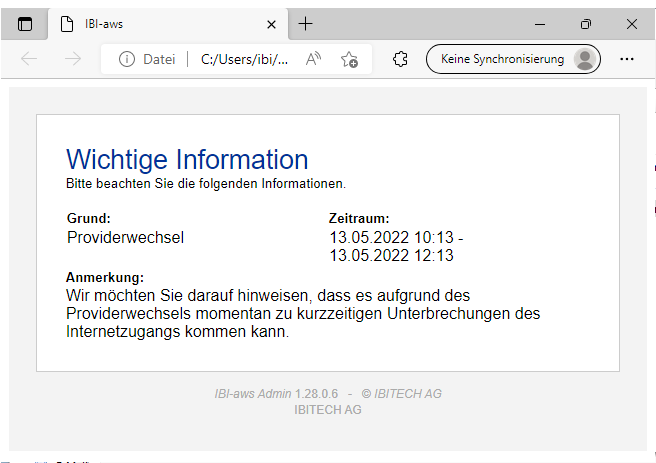656x463 pixels.
Task: Click the address bar file path
Action: pos(245,59)
